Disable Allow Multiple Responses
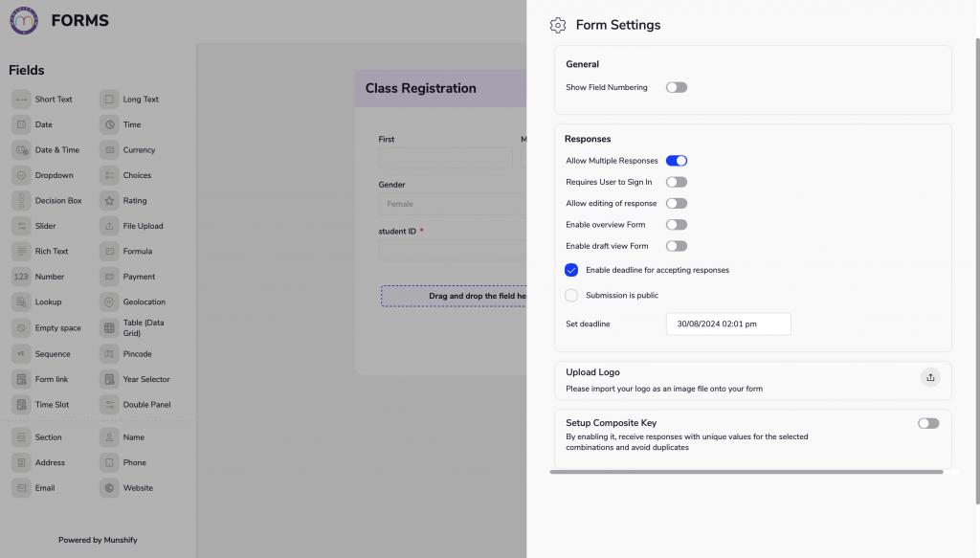 [677, 160]
